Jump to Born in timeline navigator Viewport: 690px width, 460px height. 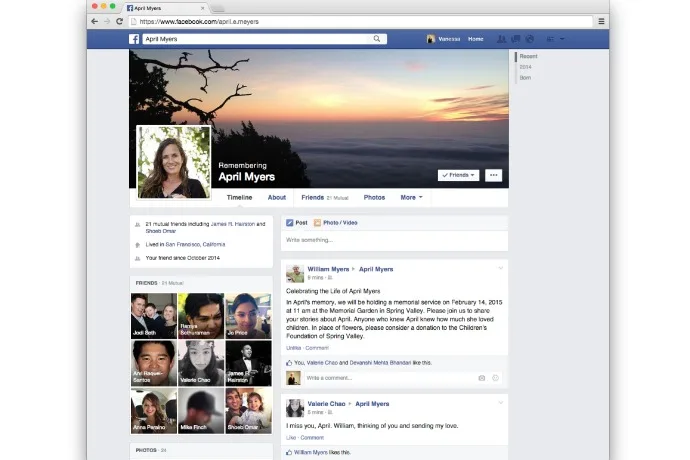click(x=525, y=77)
